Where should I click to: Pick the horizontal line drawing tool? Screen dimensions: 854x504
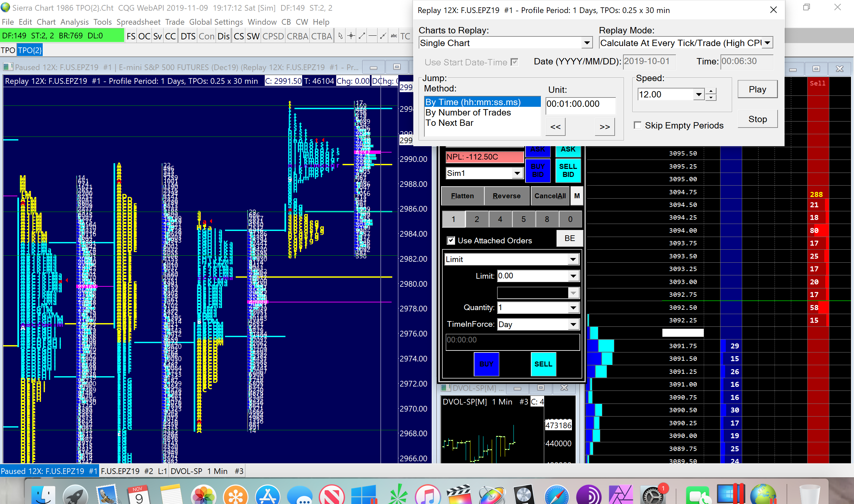tap(372, 36)
